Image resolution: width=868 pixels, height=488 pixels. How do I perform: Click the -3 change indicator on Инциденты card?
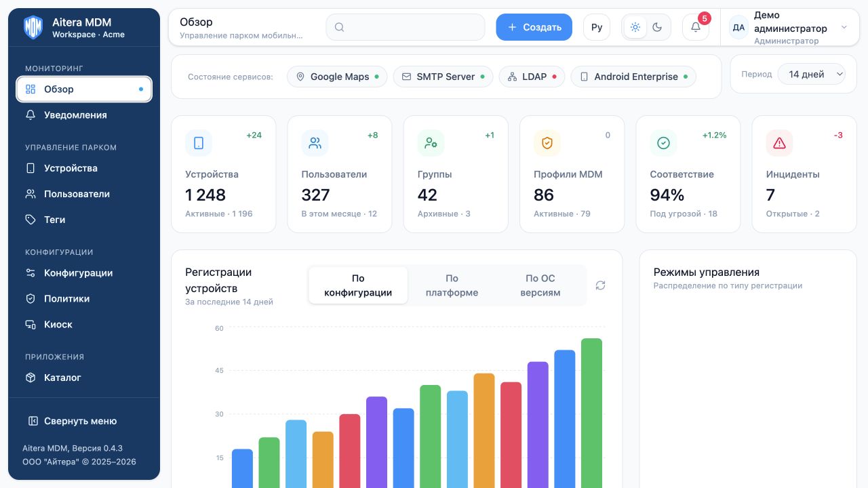[838, 135]
